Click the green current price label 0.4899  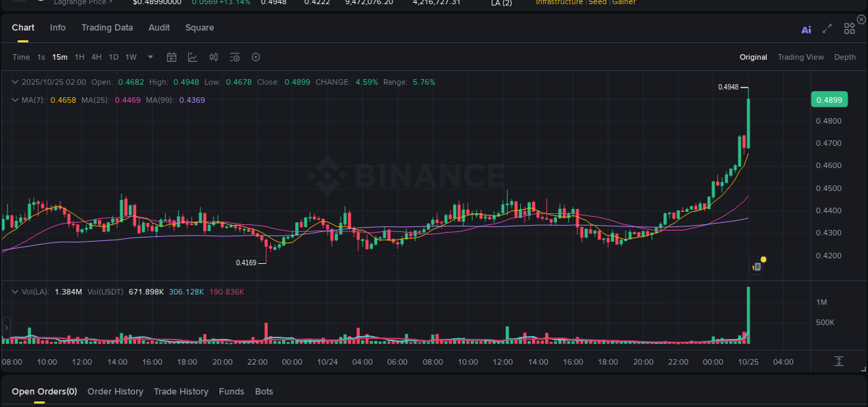(x=829, y=99)
